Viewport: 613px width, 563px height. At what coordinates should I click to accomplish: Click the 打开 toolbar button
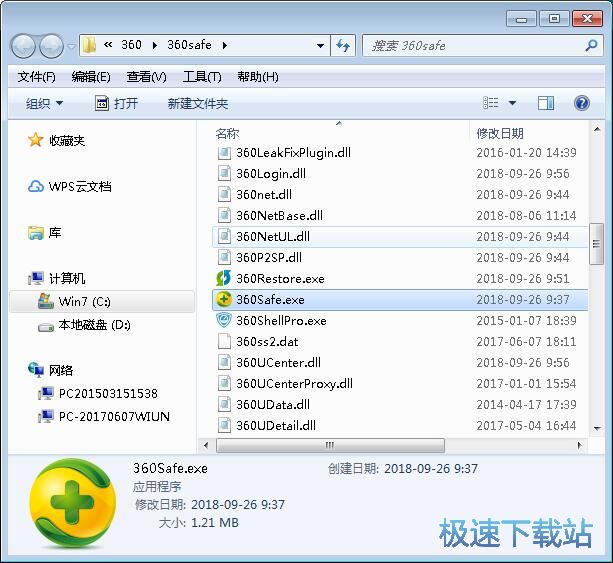[x=117, y=104]
